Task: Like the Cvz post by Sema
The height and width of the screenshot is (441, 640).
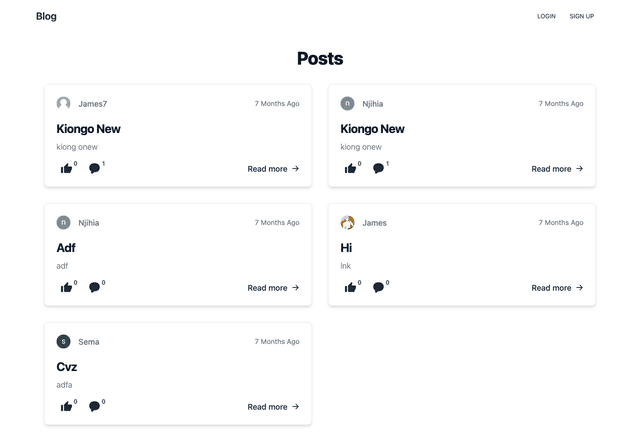Action: pos(66,406)
